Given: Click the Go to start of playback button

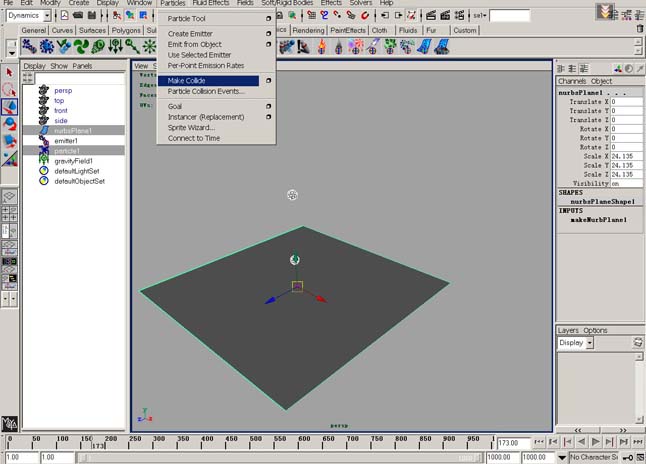Looking at the screenshot, I should [x=539, y=442].
